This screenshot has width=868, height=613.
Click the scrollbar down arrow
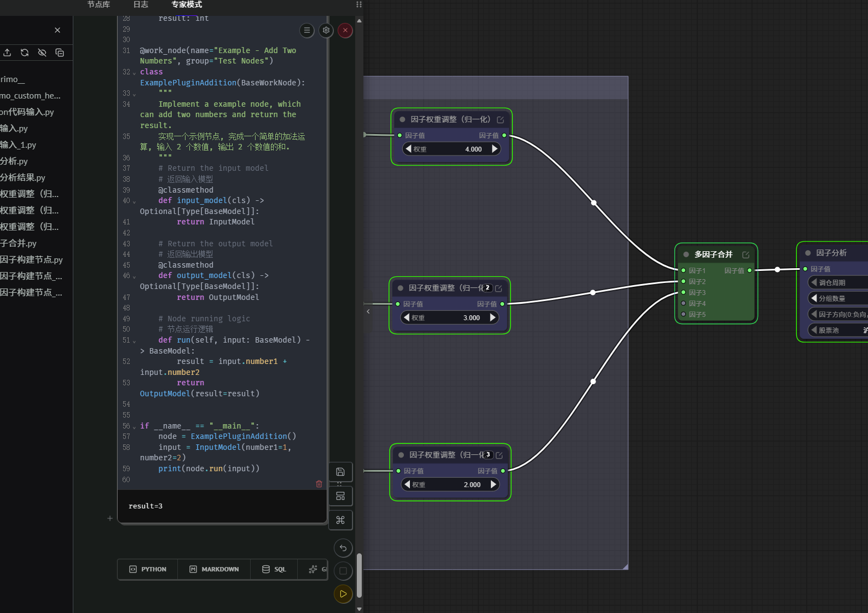click(360, 609)
